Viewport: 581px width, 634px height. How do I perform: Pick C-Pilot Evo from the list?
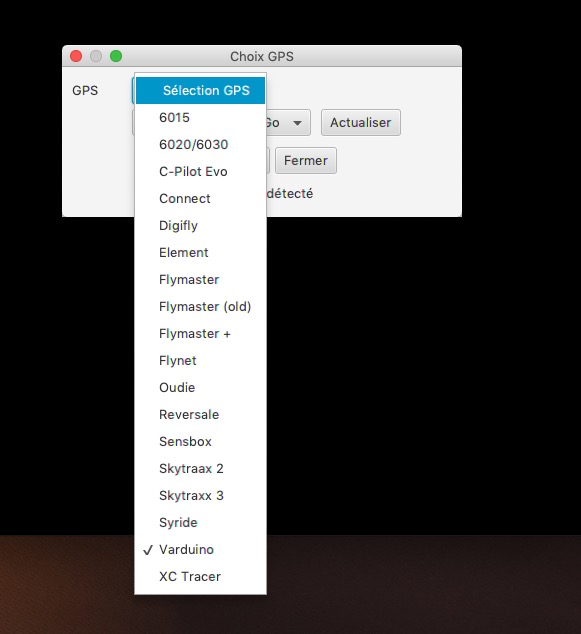point(200,171)
